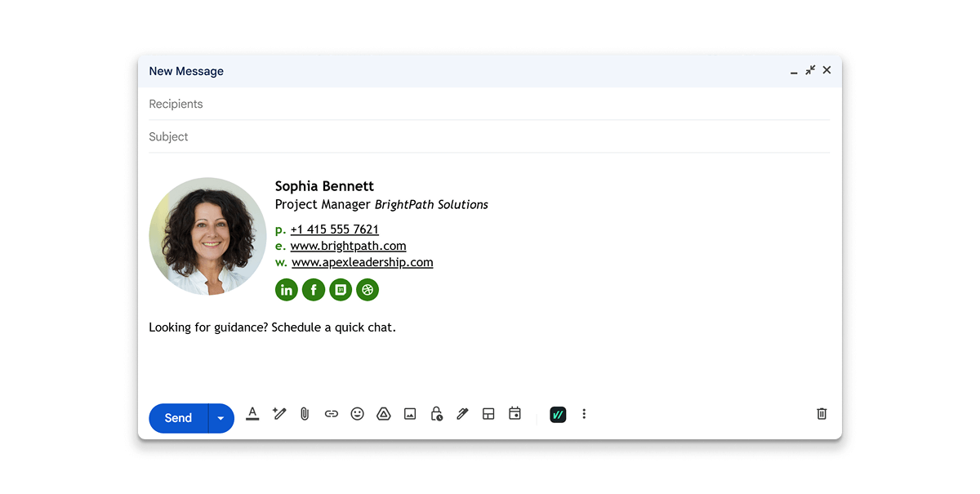980x494 pixels.
Task: Toggle confidential mode on
Action: click(x=437, y=414)
